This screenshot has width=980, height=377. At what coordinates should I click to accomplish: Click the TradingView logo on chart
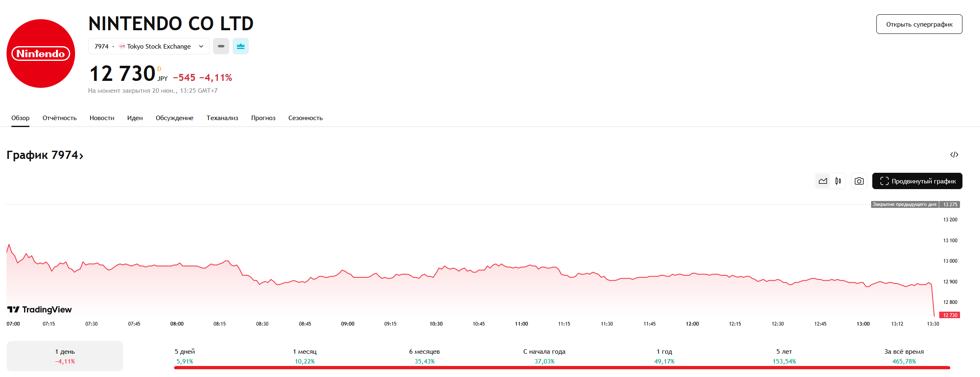point(40,310)
